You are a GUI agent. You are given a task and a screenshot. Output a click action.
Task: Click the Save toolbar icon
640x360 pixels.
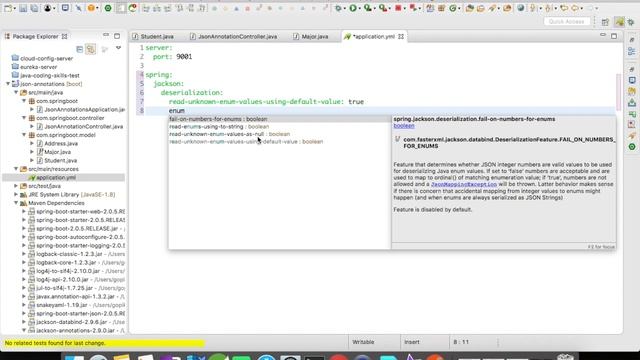tap(23, 8)
